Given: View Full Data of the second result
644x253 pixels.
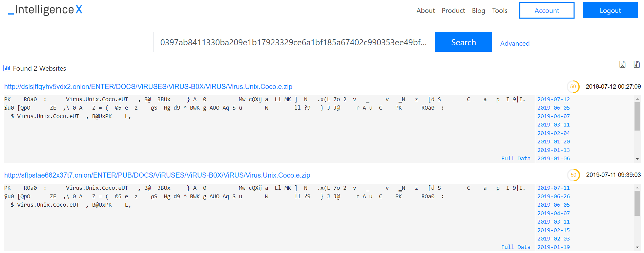Looking at the screenshot, I should tap(516, 247).
